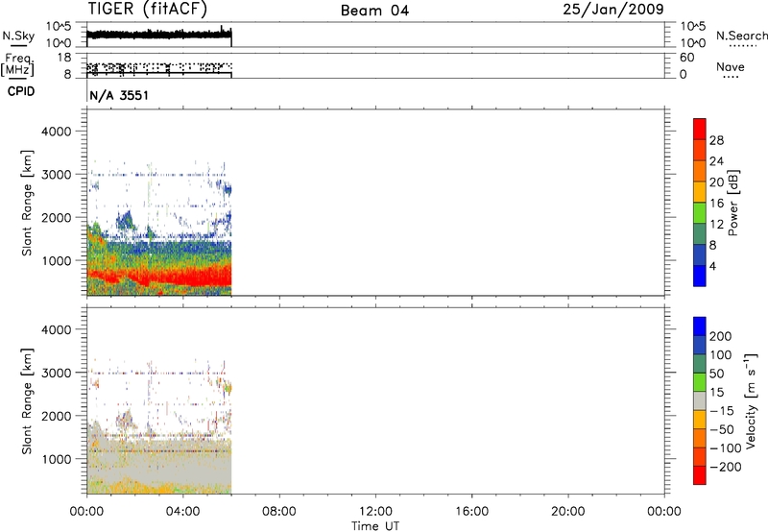Screen dimensions: 768x532
Task: Click the Slant Range [km] label of the power panel
Action: coord(27,203)
